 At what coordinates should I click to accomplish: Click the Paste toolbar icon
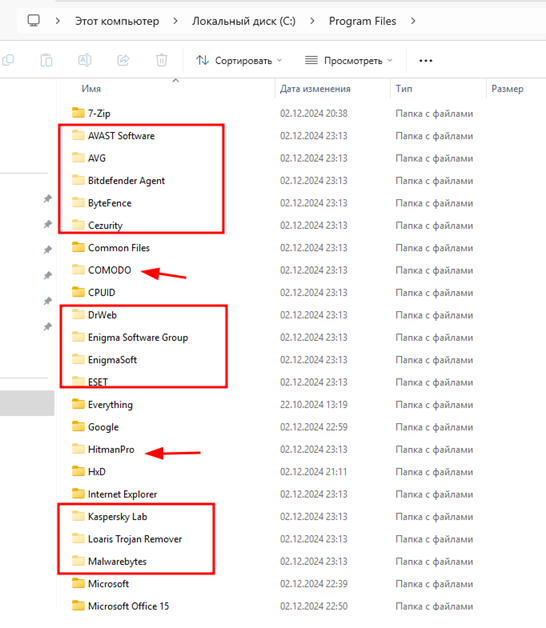(46, 60)
